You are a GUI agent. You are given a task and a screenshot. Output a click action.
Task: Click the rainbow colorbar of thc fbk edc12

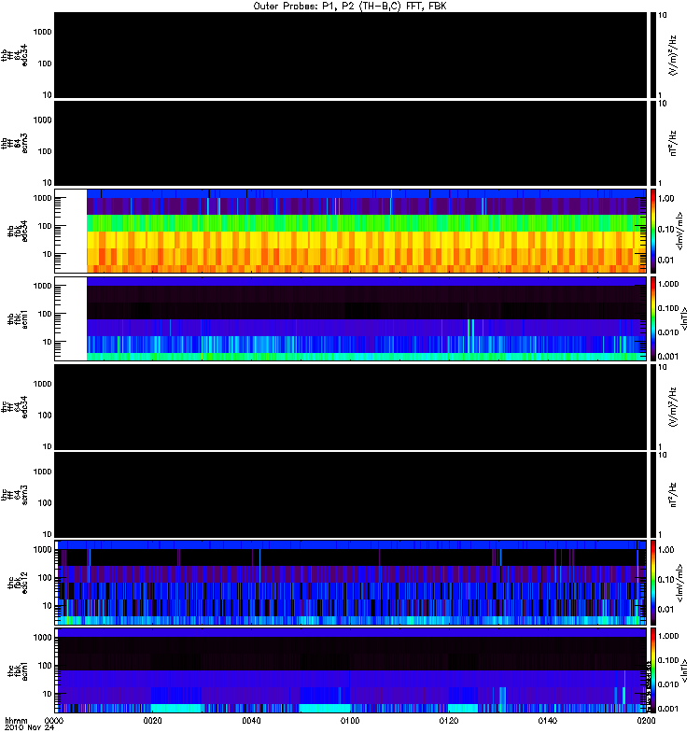click(653, 583)
